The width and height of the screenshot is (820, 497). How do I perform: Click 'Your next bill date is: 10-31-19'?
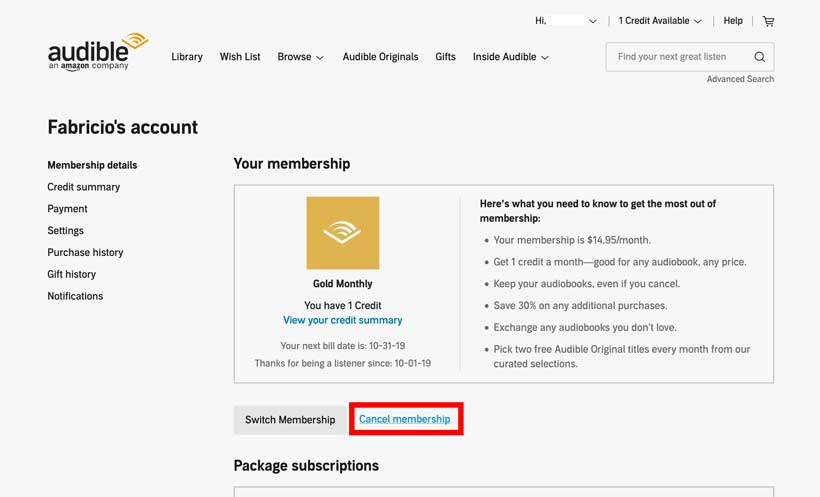click(343, 346)
